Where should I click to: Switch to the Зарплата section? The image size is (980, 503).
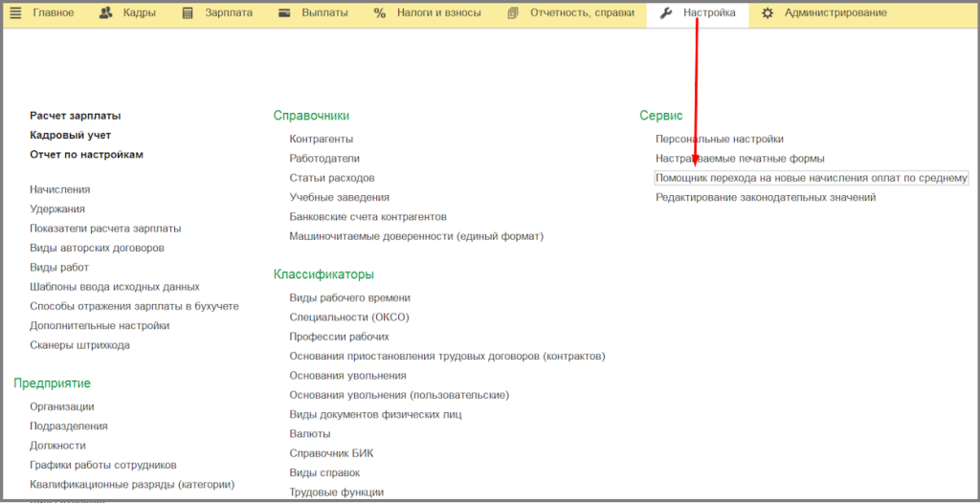click(229, 12)
